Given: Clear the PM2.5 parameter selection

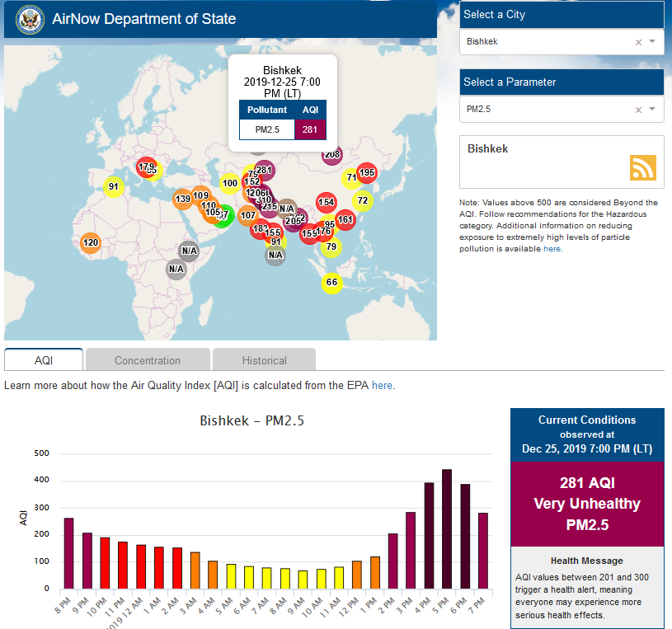Looking at the screenshot, I should 638,110.
